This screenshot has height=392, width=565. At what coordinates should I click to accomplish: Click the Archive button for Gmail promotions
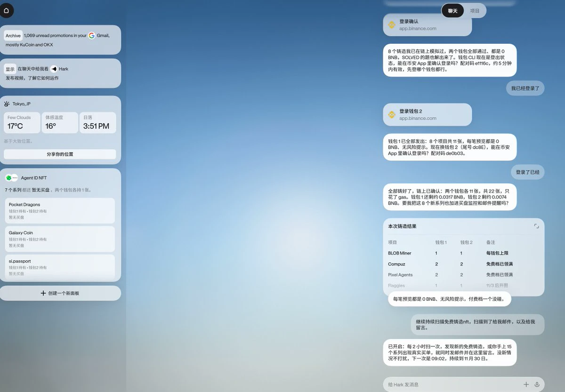[x=13, y=36]
